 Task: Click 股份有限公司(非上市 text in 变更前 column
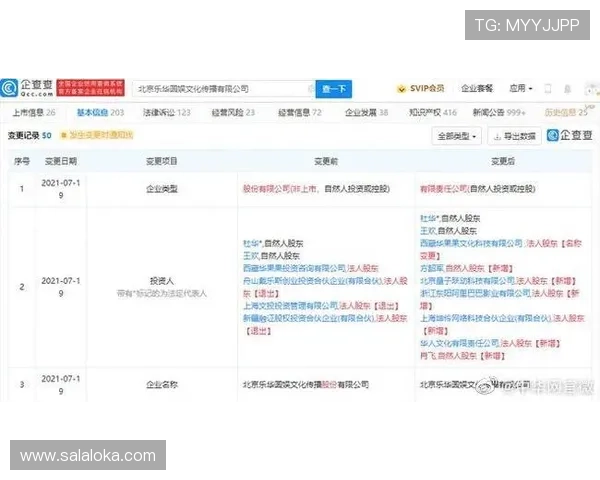coord(280,189)
